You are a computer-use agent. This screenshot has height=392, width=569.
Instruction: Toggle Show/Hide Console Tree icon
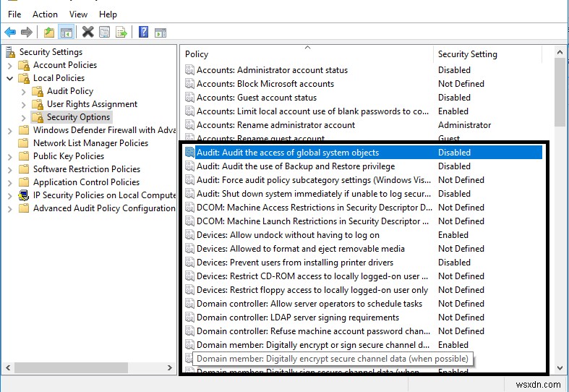coord(67,33)
